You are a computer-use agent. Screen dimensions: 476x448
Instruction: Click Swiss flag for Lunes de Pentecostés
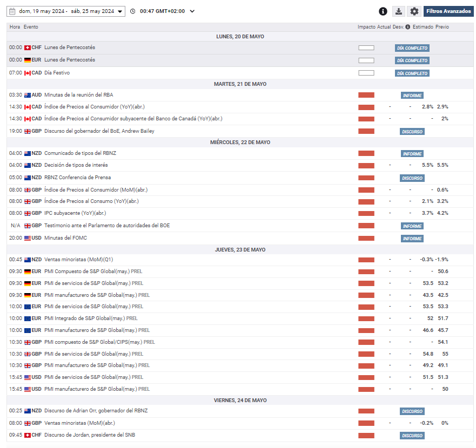click(28, 47)
